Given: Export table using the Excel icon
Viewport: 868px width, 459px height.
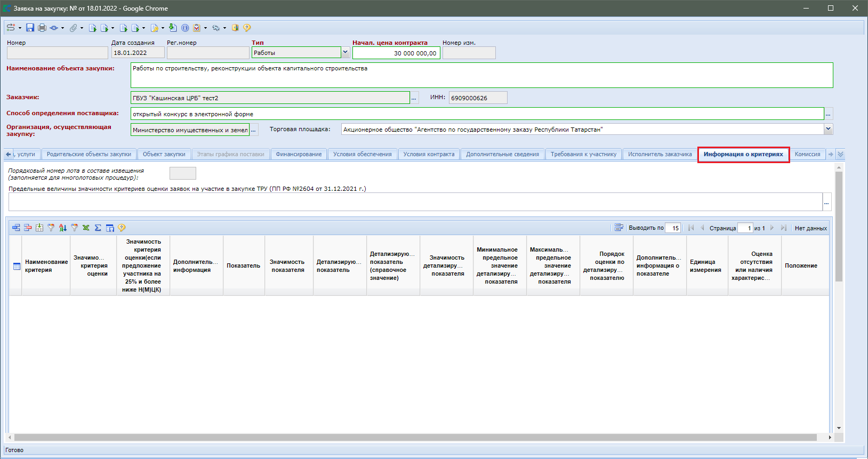Looking at the screenshot, I should [x=86, y=228].
